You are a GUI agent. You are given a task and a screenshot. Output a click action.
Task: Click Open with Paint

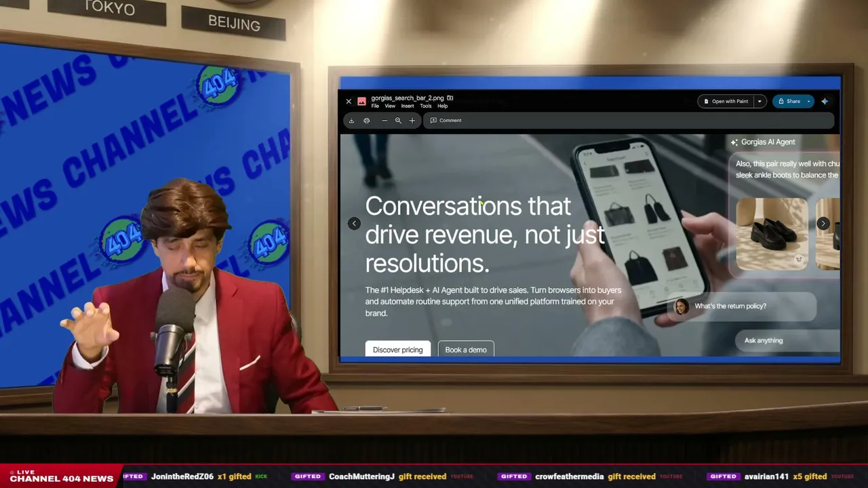(x=726, y=102)
